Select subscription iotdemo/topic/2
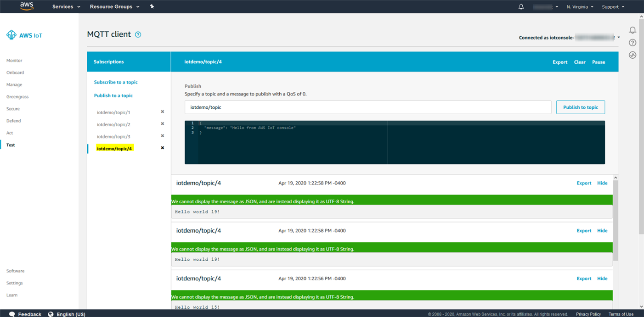Viewport: 644px width, 317px height. [x=113, y=124]
